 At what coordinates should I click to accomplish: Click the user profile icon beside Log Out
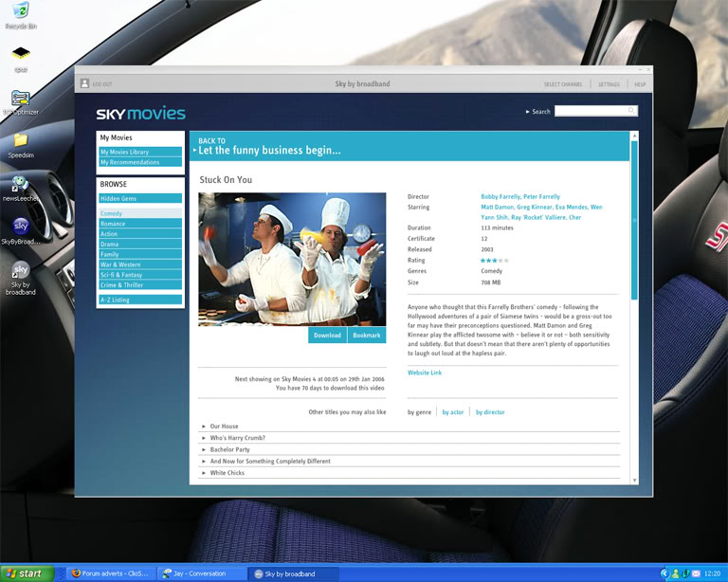[x=84, y=84]
